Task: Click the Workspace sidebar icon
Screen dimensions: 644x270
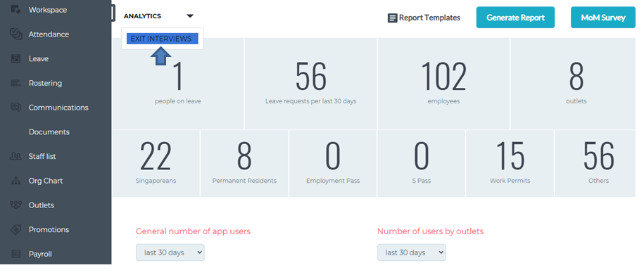Action: 15,9
